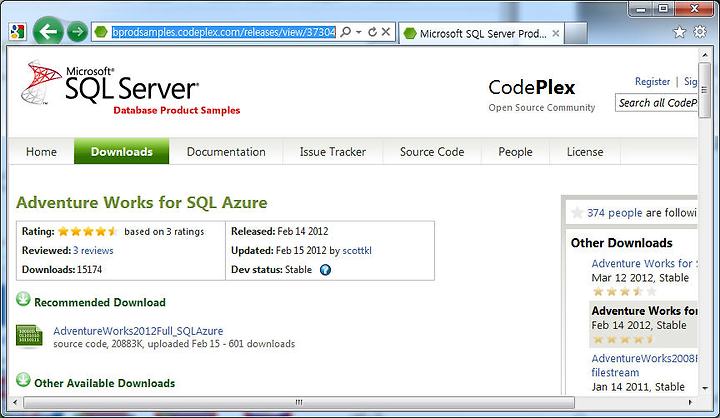This screenshot has height=418, width=720.
Task: Open the Downloads menu tab
Action: 122,151
